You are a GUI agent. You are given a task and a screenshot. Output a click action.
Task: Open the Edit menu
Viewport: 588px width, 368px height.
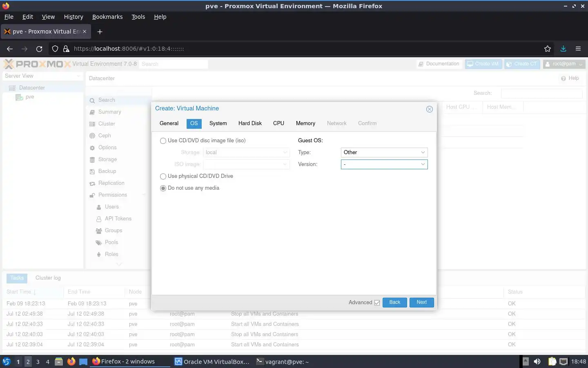pyautogui.click(x=28, y=17)
